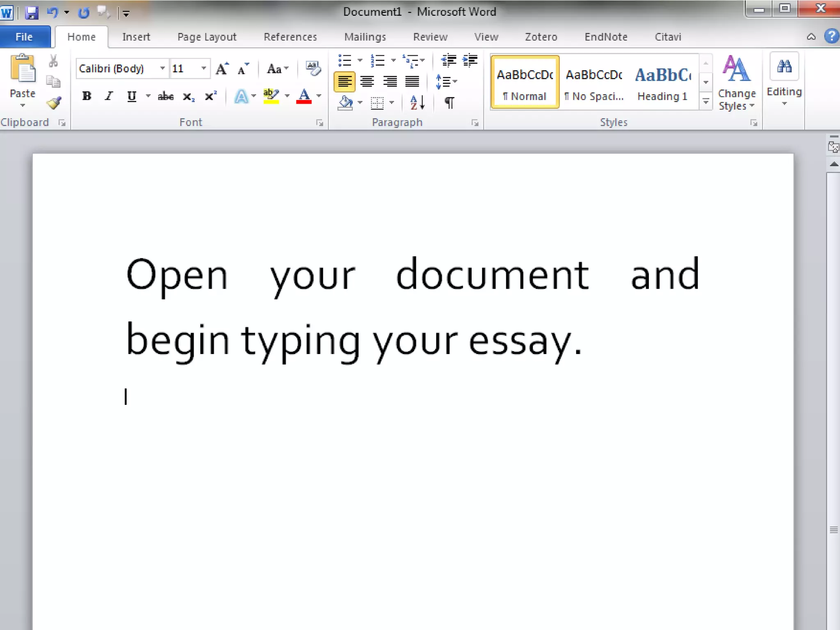Screen dimensions: 840x630
Task: Apply the Heading 1 style
Action: click(662, 83)
